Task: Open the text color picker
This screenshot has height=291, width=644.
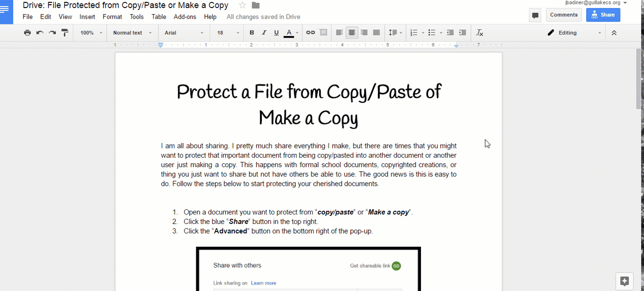Action: tap(291, 33)
